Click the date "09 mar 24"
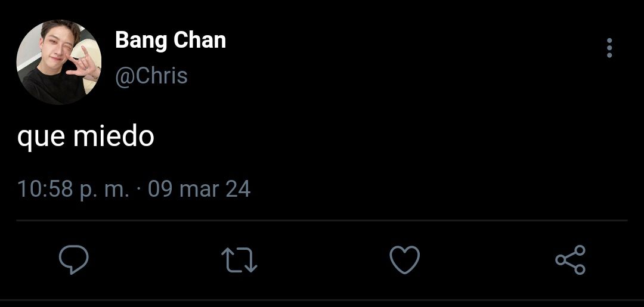 pos(199,189)
